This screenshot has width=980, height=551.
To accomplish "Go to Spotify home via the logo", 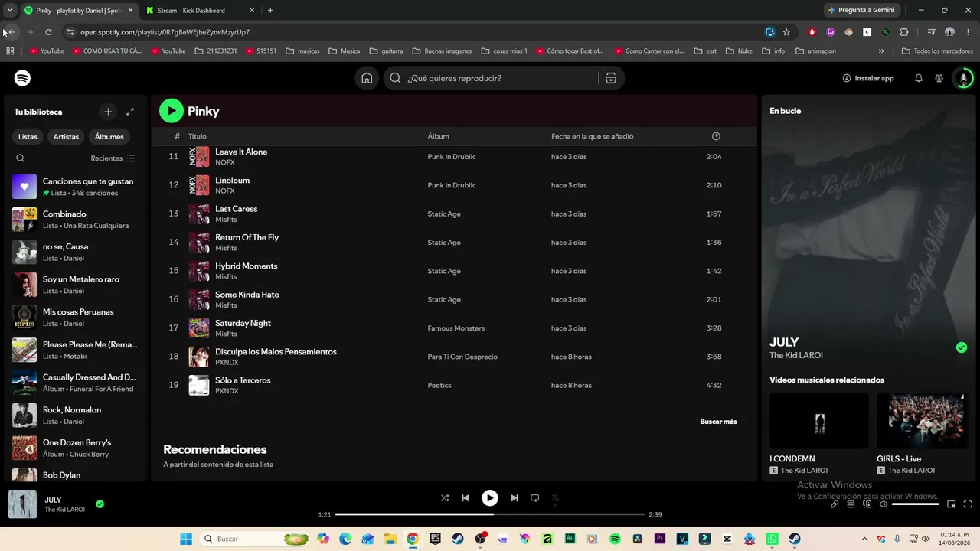I will (x=23, y=78).
